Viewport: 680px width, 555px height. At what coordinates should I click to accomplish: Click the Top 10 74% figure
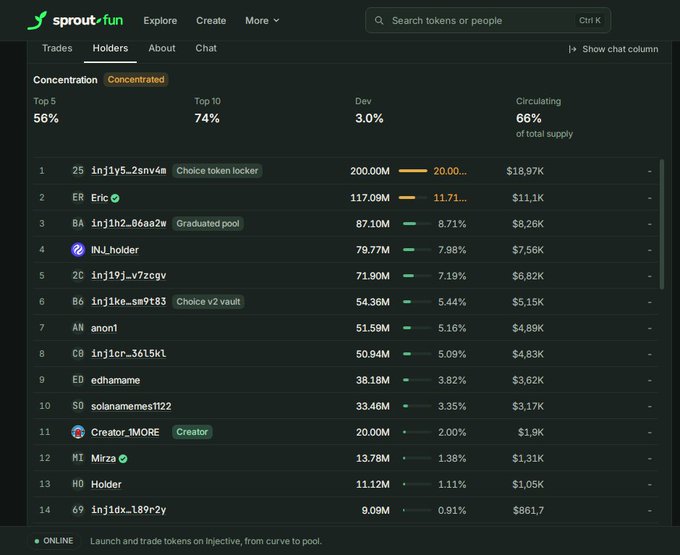coord(207,118)
